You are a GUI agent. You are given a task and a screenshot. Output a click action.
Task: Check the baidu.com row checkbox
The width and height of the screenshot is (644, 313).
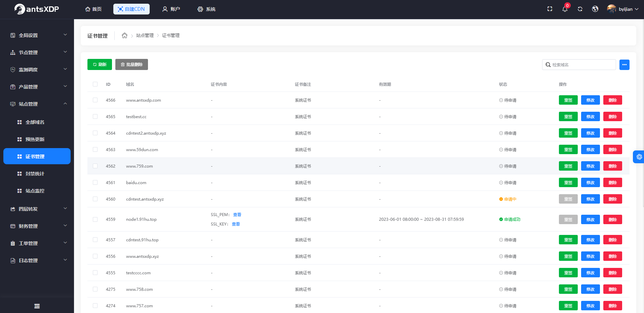coord(95,182)
